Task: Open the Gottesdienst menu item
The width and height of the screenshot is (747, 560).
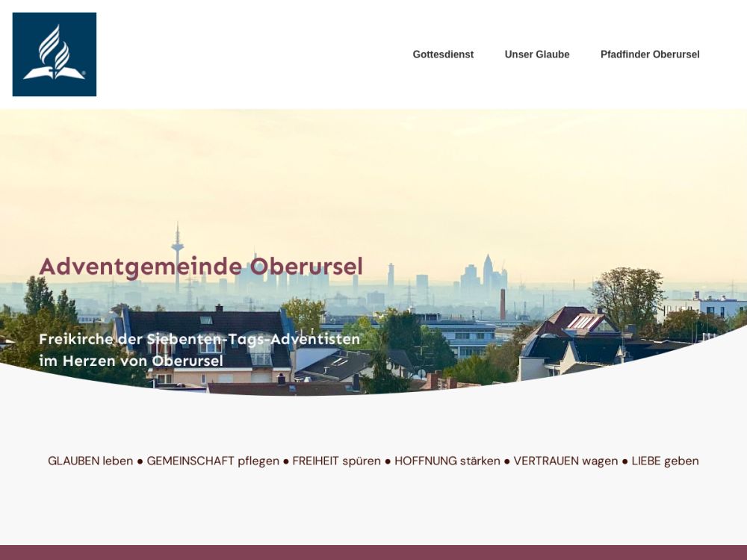Action: pyautogui.click(x=443, y=55)
